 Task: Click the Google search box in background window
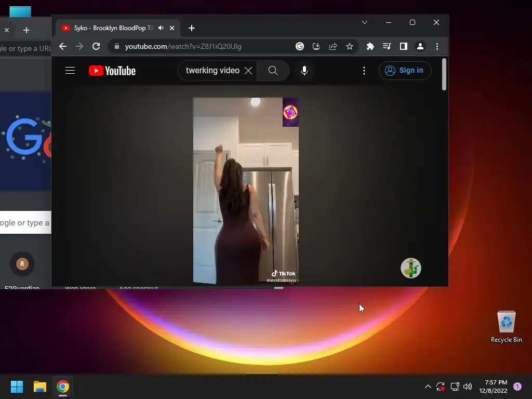coord(25,222)
